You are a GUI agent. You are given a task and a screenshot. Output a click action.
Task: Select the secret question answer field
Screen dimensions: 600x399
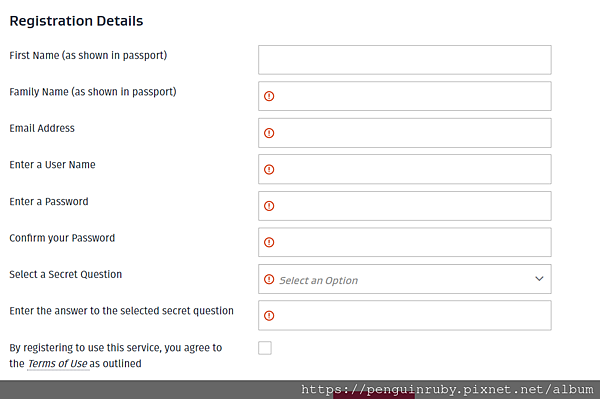[x=405, y=316]
